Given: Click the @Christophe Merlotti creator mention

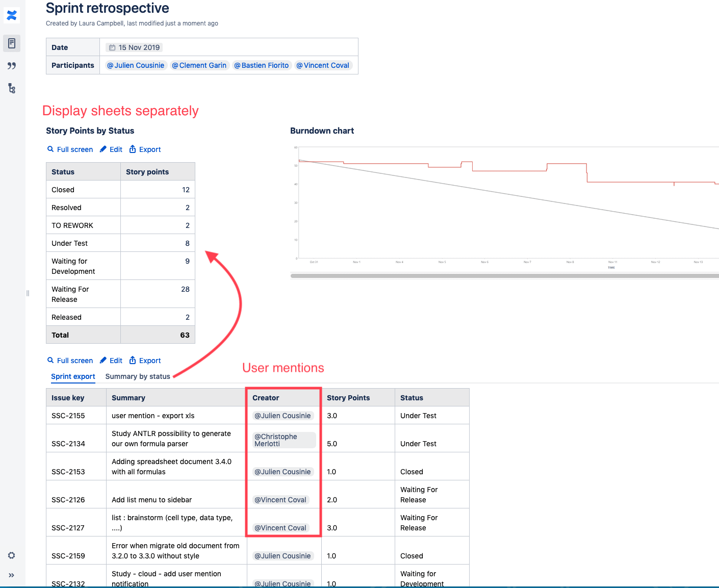Looking at the screenshot, I should (284, 440).
